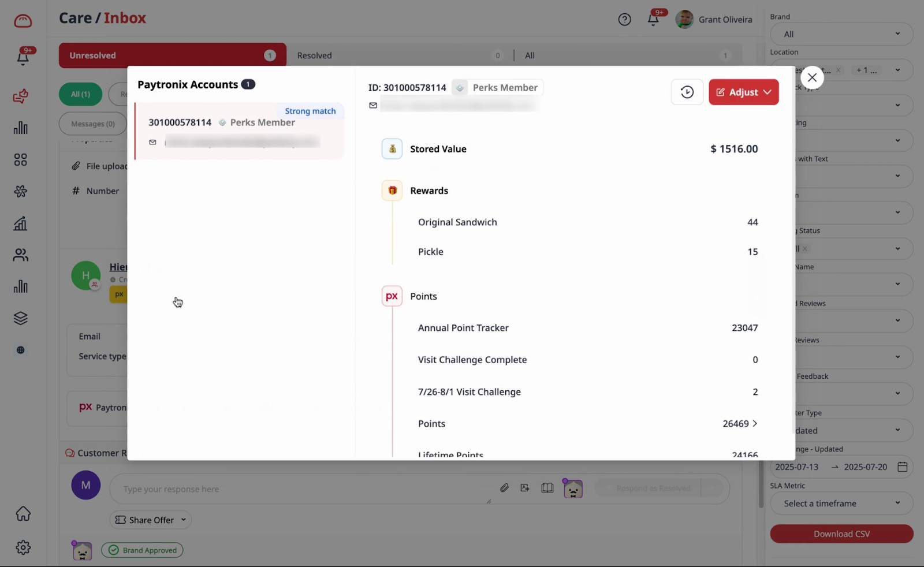
Task: Switch to the All tab
Action: point(627,55)
